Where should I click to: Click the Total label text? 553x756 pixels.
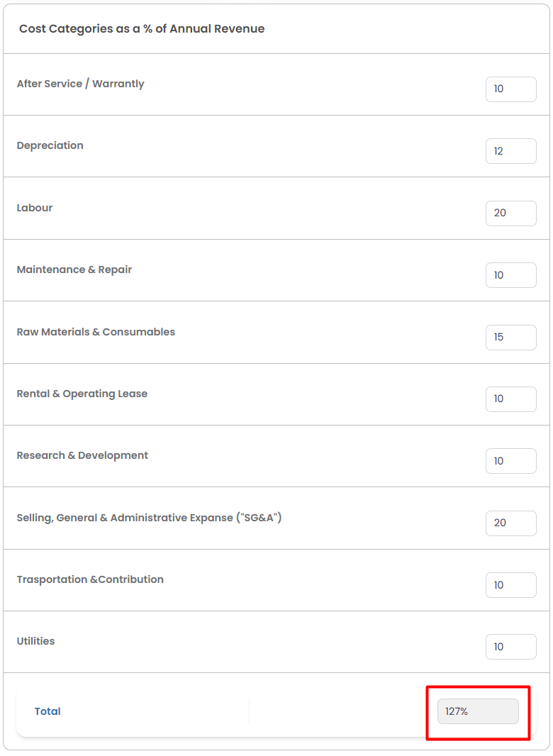[48, 711]
